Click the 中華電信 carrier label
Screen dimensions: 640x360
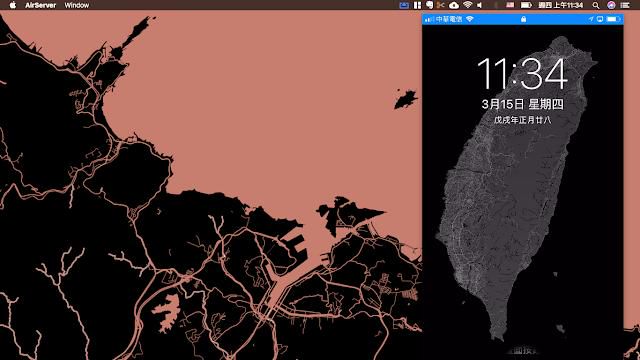tap(449, 19)
